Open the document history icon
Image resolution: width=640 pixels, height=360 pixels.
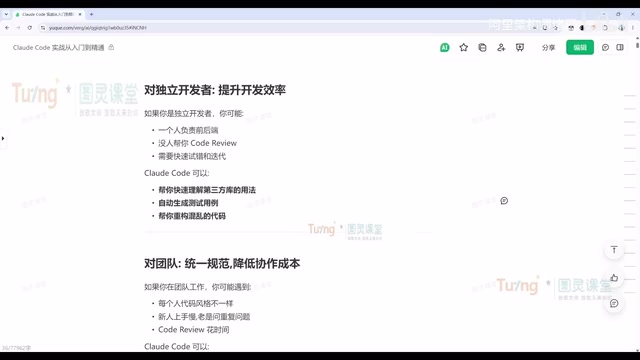coord(482,47)
